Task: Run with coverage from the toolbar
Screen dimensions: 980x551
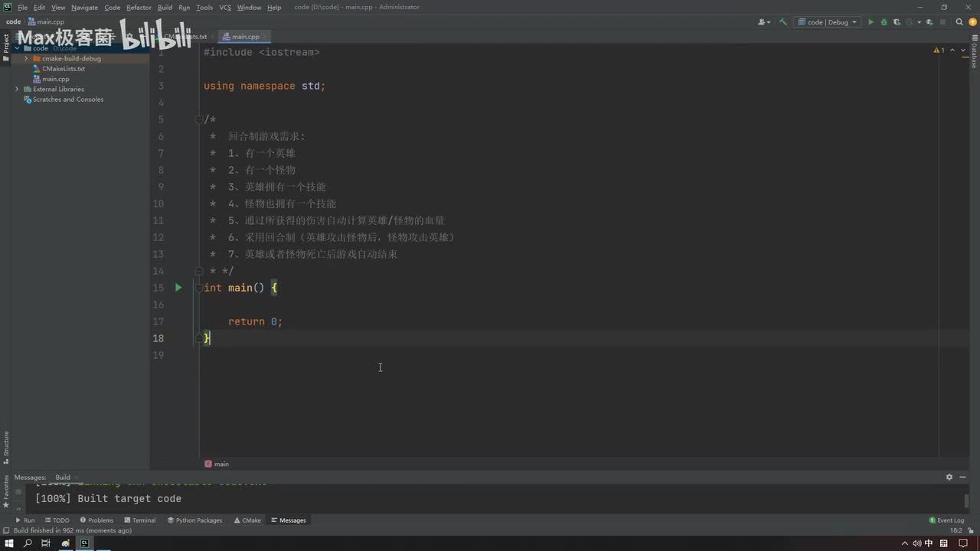Action: [x=897, y=22]
